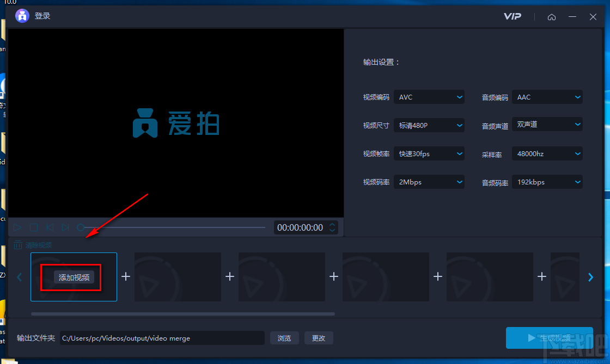
Task: Open 视频码率 2Mbps dropdown
Action: 429,182
